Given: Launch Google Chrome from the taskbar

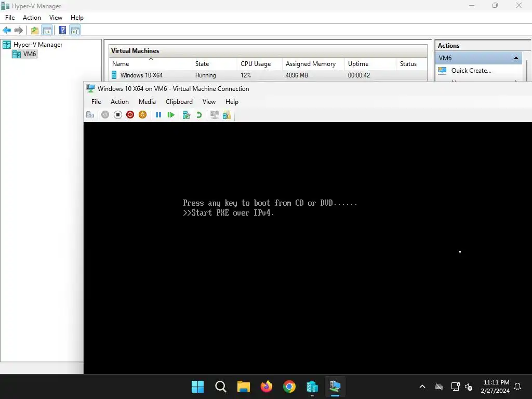Looking at the screenshot, I should pyautogui.click(x=289, y=387).
